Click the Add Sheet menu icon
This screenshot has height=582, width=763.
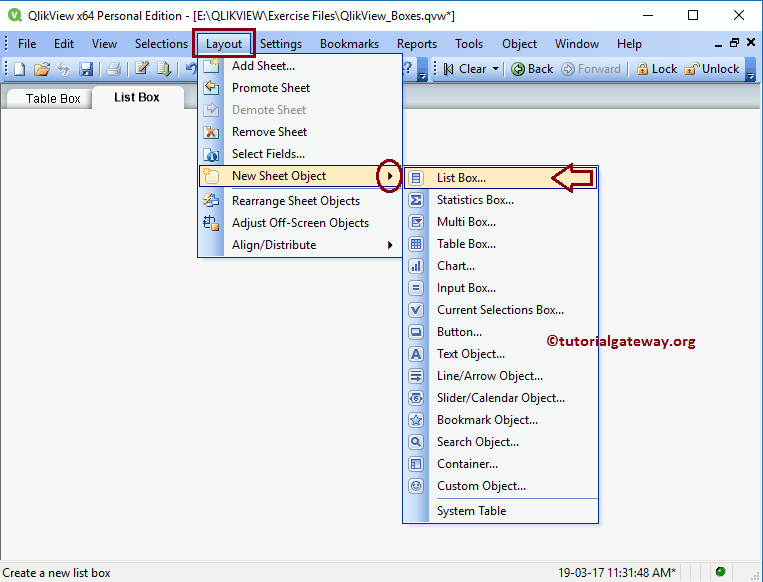(211, 66)
